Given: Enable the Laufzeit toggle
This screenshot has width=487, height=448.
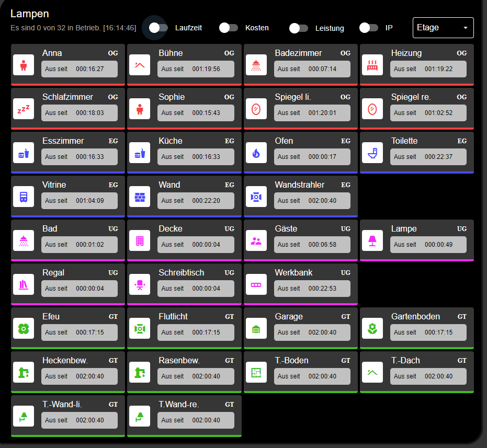Looking at the screenshot, I should (158, 28).
